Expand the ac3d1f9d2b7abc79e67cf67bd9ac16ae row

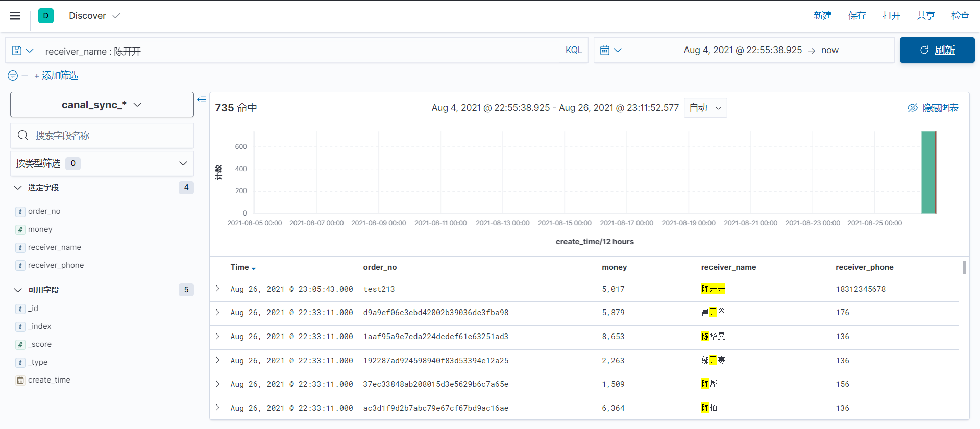tap(218, 408)
